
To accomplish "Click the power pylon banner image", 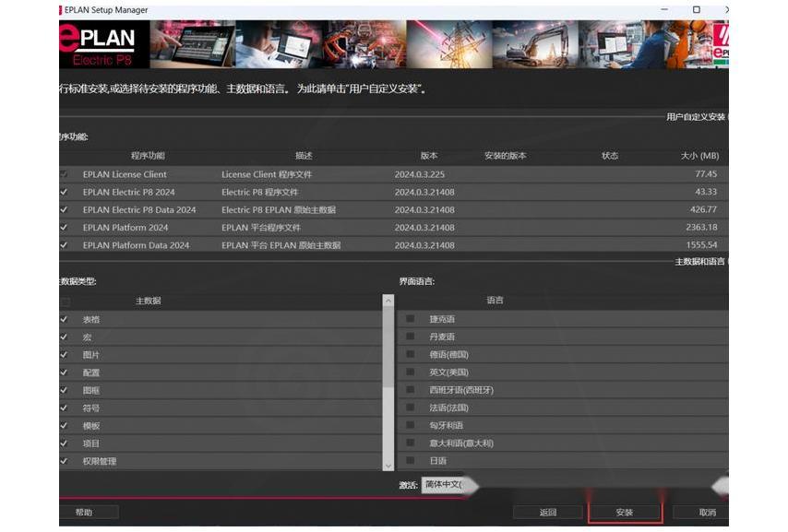I will (448, 44).
